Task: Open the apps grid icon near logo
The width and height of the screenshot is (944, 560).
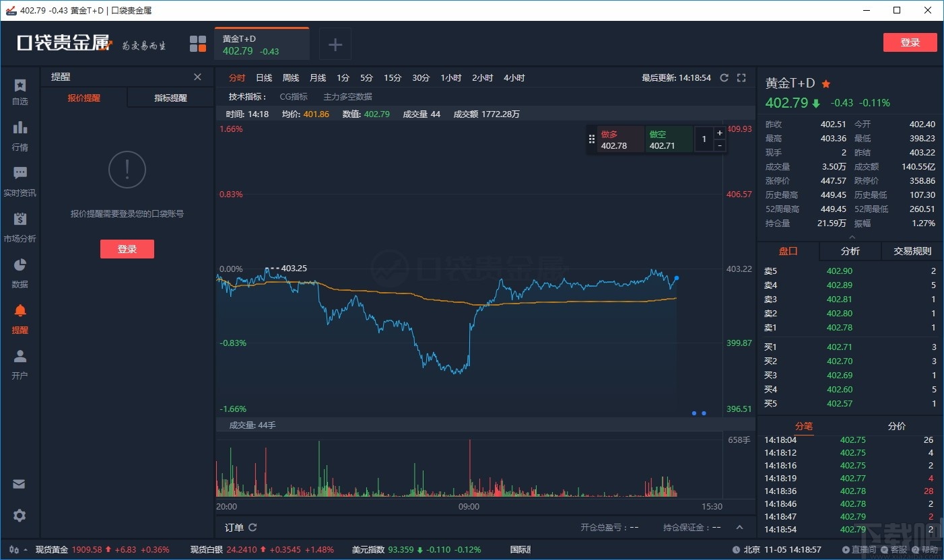Action: pyautogui.click(x=198, y=43)
